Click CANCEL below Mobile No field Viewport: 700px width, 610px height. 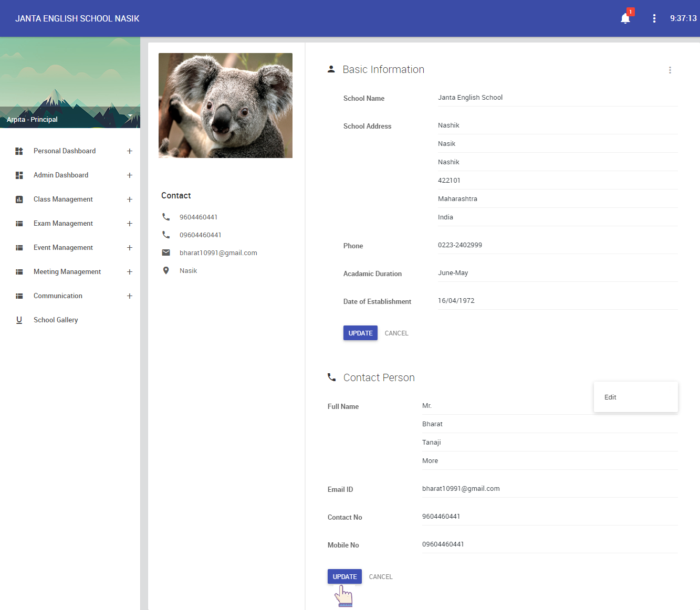point(380,576)
